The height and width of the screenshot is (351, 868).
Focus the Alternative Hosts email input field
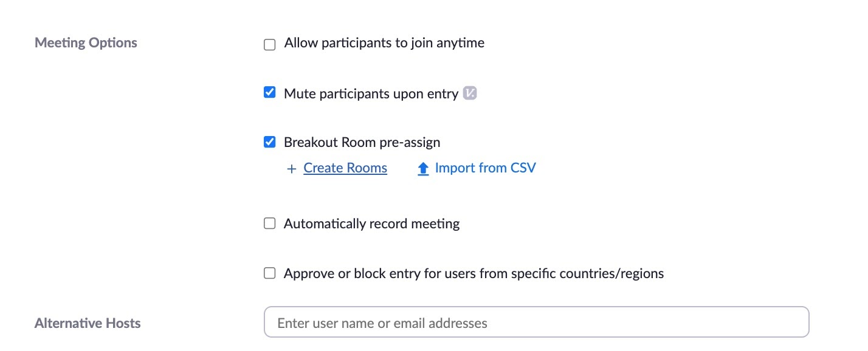click(x=536, y=322)
